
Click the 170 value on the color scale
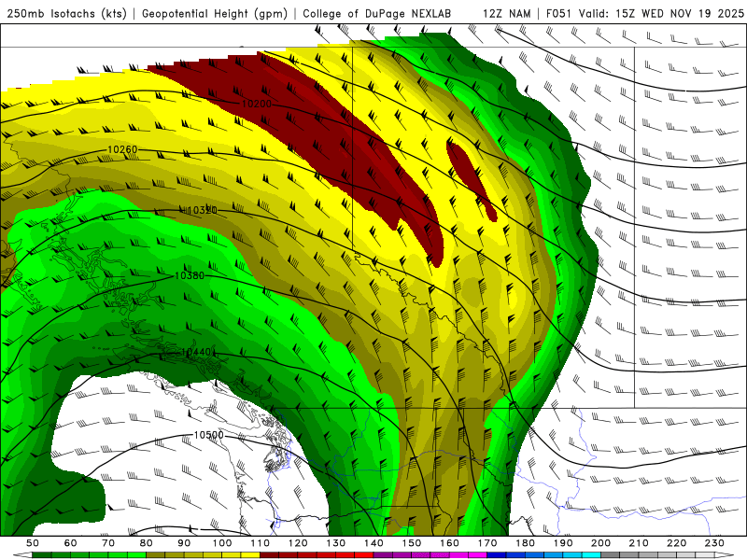pos(487,543)
